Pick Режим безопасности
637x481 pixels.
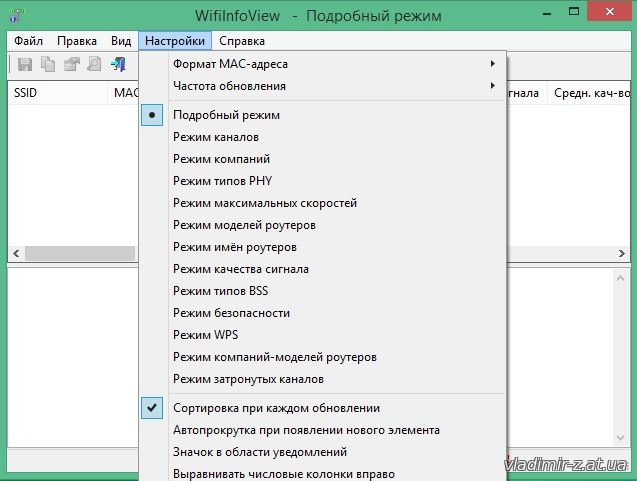coord(322,313)
